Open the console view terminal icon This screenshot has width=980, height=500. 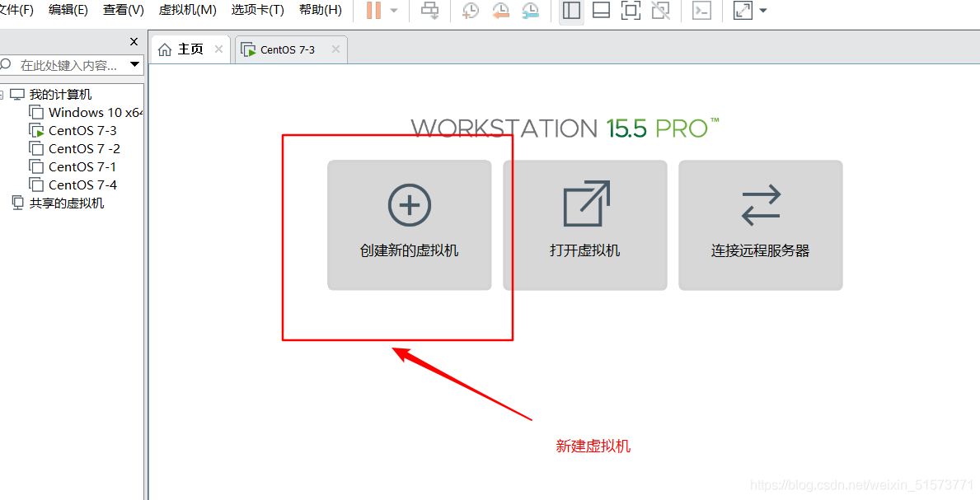coord(702,11)
